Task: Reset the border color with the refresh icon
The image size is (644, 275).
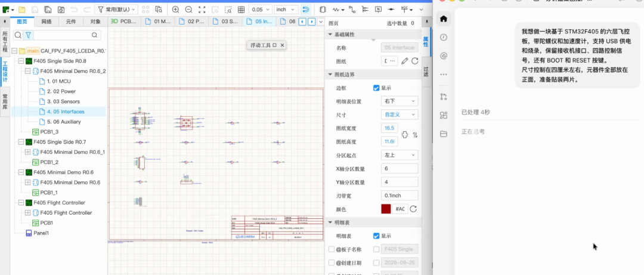Action: [x=413, y=209]
